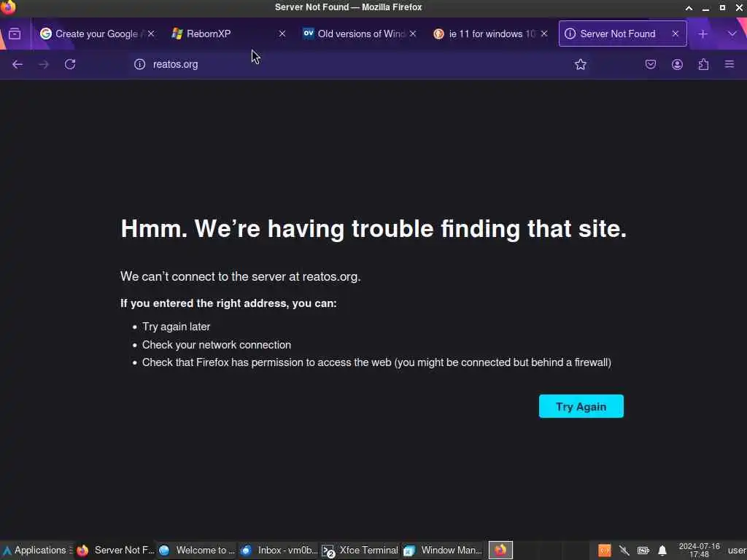Reload the current page
Screen dimensions: 747x560
(x=70, y=64)
